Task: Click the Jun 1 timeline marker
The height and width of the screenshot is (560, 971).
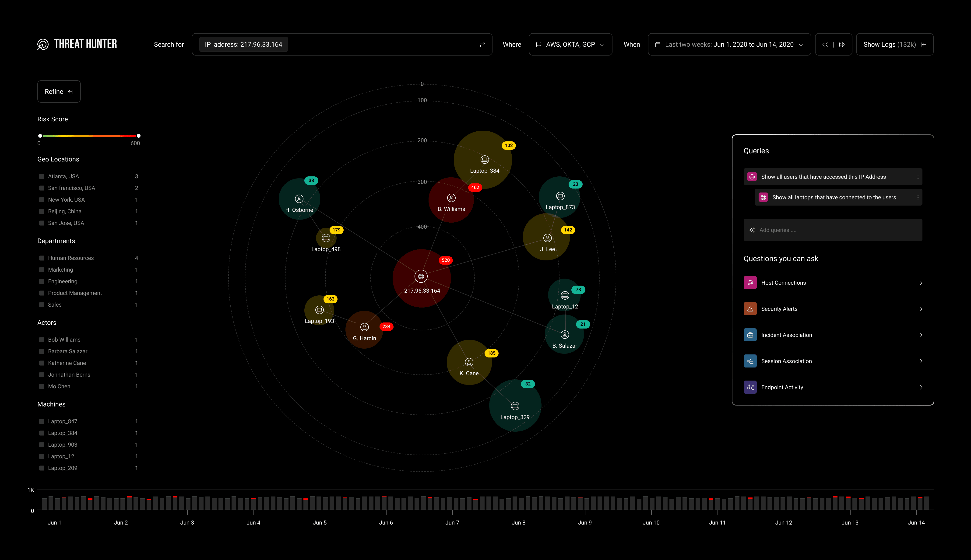Action: click(x=54, y=522)
